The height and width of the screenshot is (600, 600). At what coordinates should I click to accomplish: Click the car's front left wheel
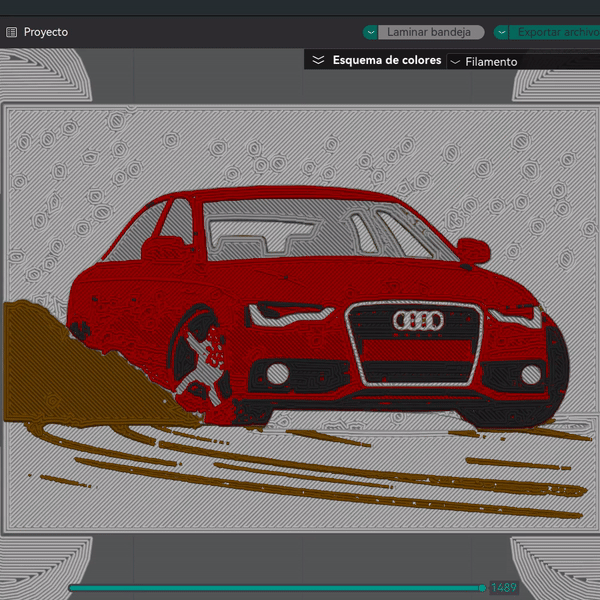coord(200,365)
